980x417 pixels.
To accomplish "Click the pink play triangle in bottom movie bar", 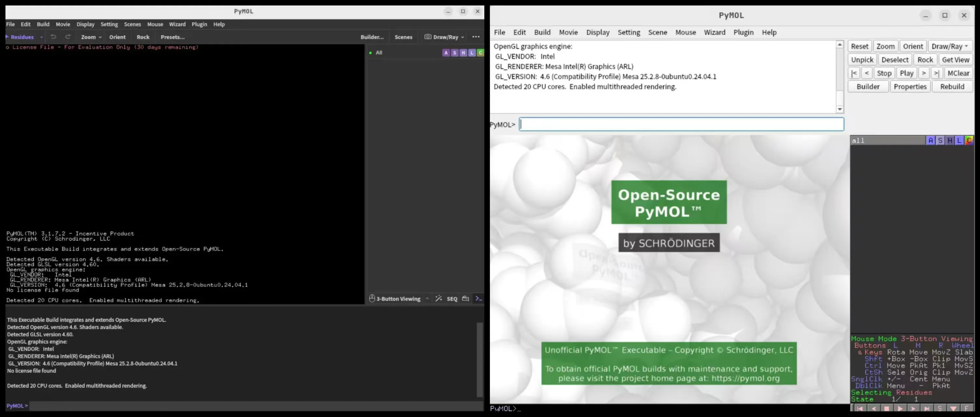I will point(900,408).
